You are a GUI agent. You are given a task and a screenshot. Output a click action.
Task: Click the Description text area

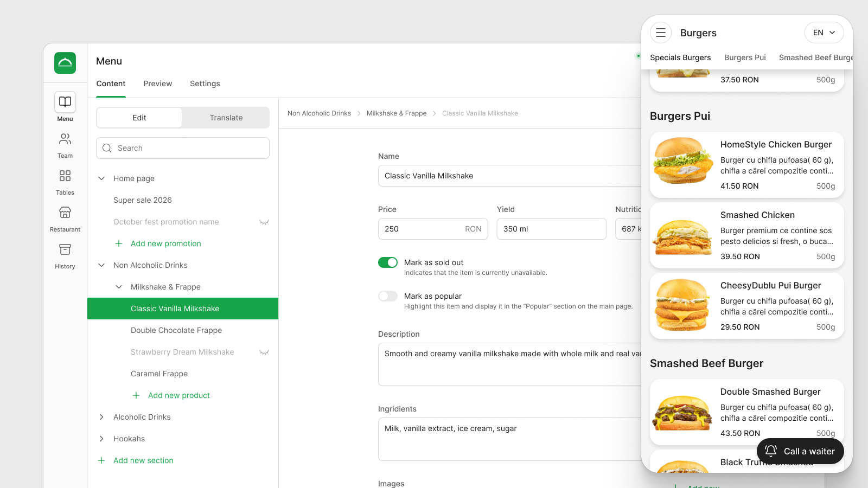tap(509, 364)
